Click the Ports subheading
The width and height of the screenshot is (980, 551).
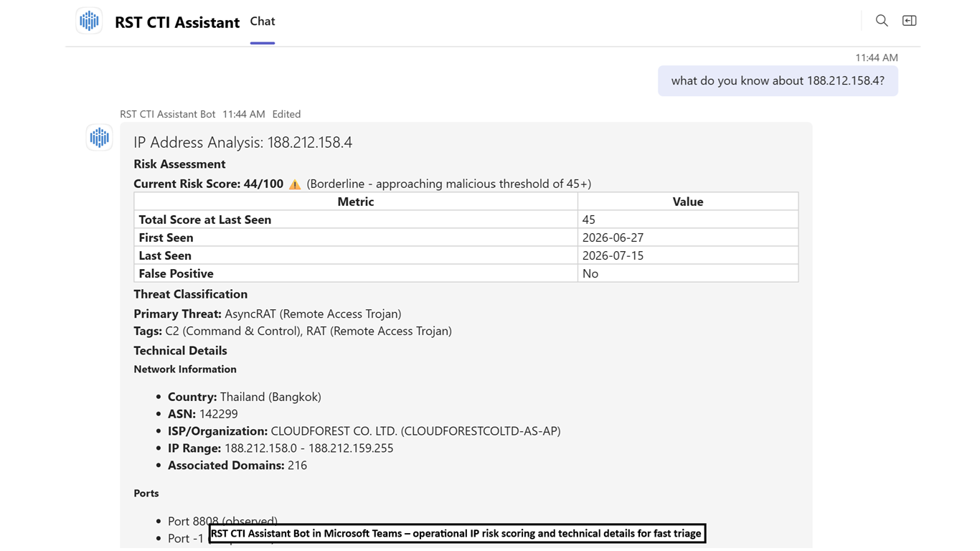point(146,494)
